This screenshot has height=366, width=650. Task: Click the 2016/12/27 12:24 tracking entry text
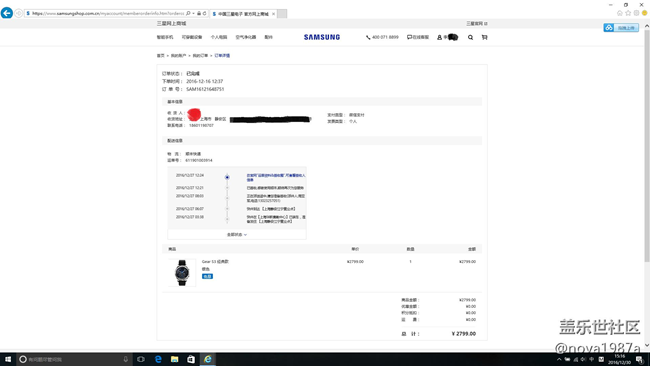click(x=276, y=177)
